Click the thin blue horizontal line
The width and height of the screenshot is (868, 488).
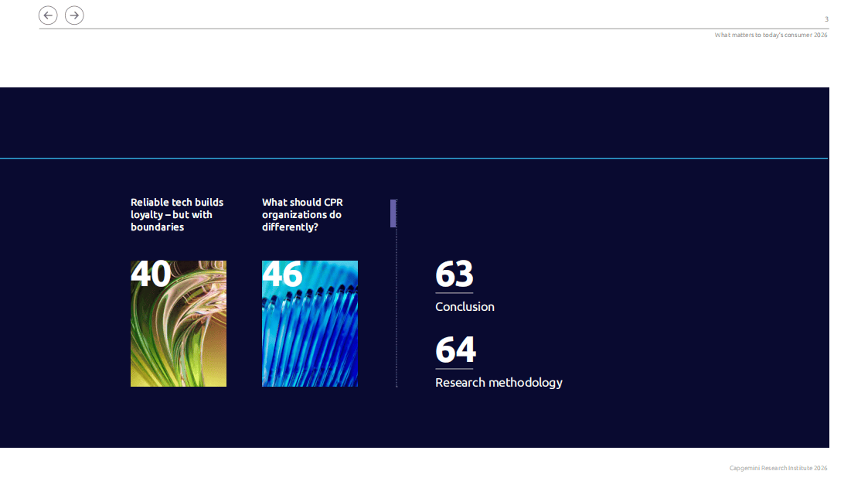click(x=414, y=159)
